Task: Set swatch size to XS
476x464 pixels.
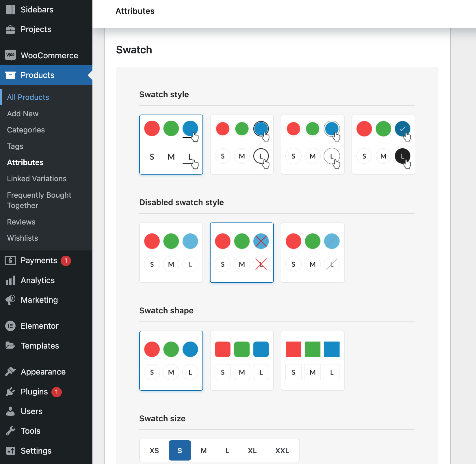Action: 154,450
